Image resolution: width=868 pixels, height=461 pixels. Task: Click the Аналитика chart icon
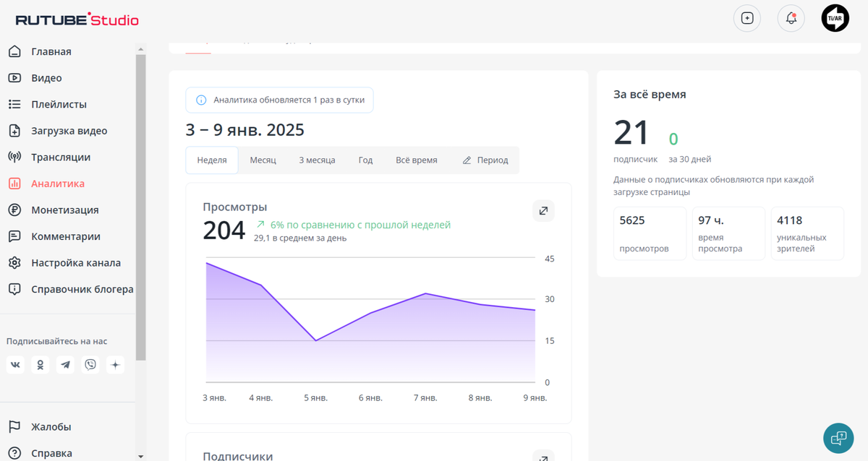tap(14, 184)
